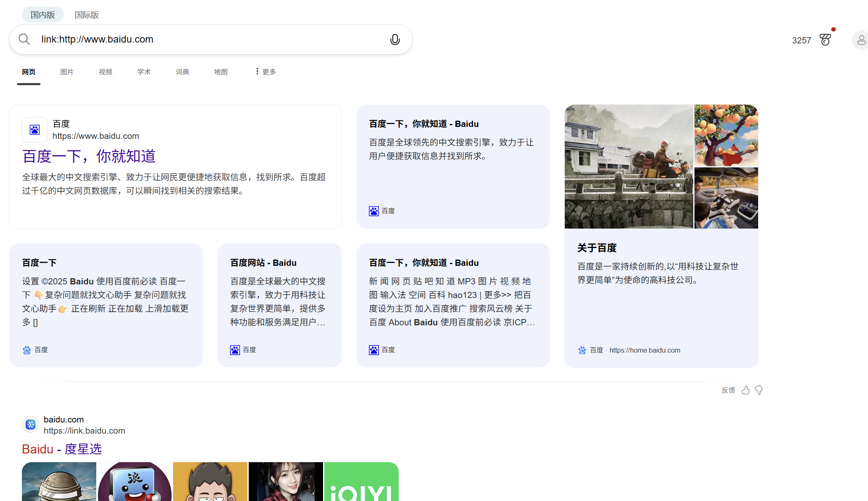Toggle the thumbs up feedback icon
Screen dimensions: 868x501
[746, 390]
